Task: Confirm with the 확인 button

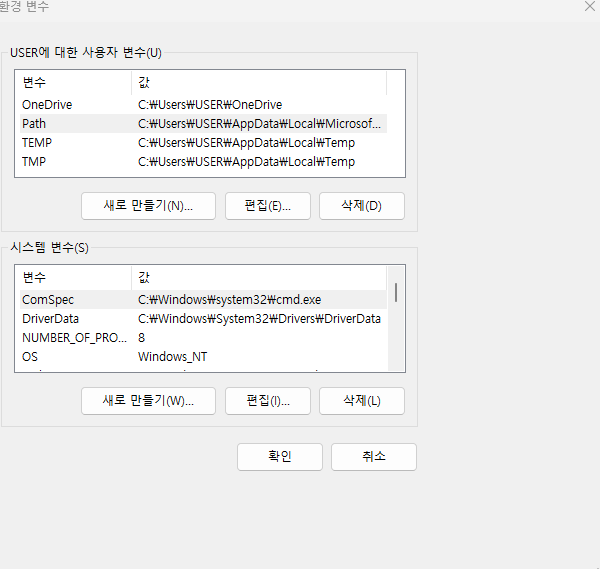Action: pyautogui.click(x=280, y=457)
